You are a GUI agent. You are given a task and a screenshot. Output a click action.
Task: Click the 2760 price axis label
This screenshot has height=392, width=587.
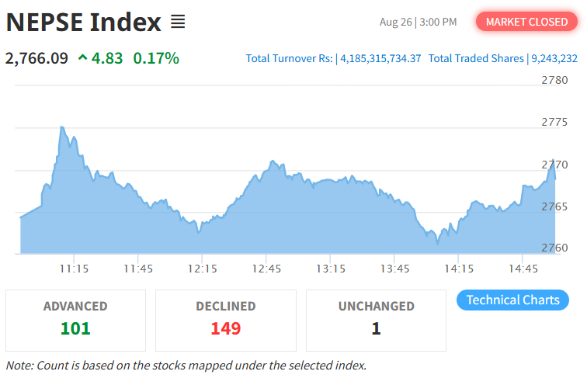point(554,248)
